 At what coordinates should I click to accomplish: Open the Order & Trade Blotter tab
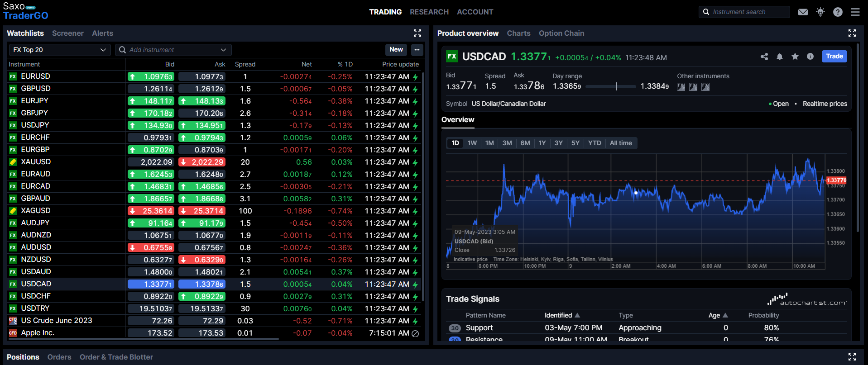pyautogui.click(x=116, y=357)
